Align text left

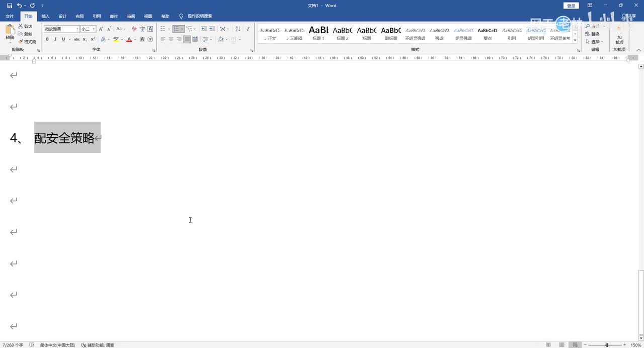163,39
